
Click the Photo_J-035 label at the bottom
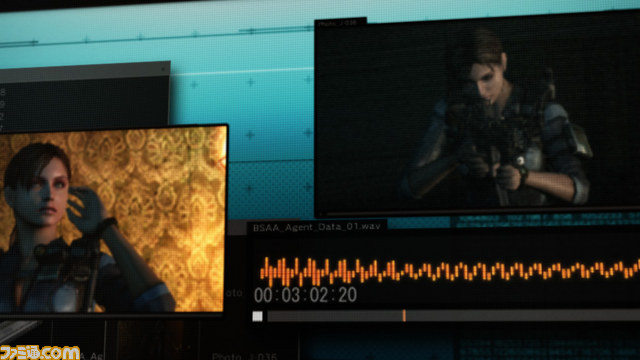click(x=244, y=356)
